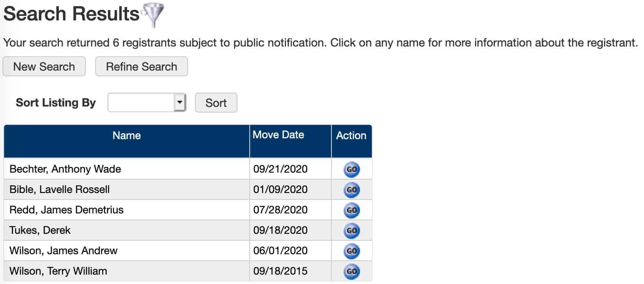
Task: Open registrant Bible, Lavelle Rossell name link
Action: pyautogui.click(x=60, y=189)
